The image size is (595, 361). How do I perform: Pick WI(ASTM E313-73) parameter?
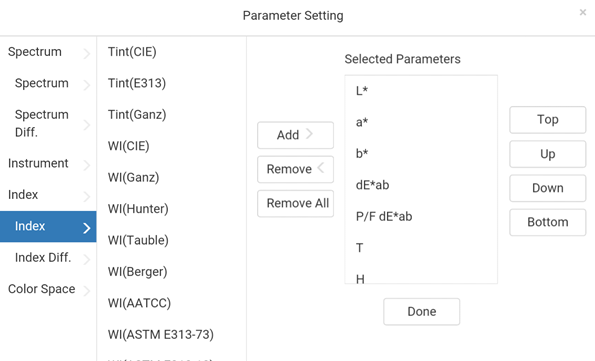pyautogui.click(x=161, y=334)
